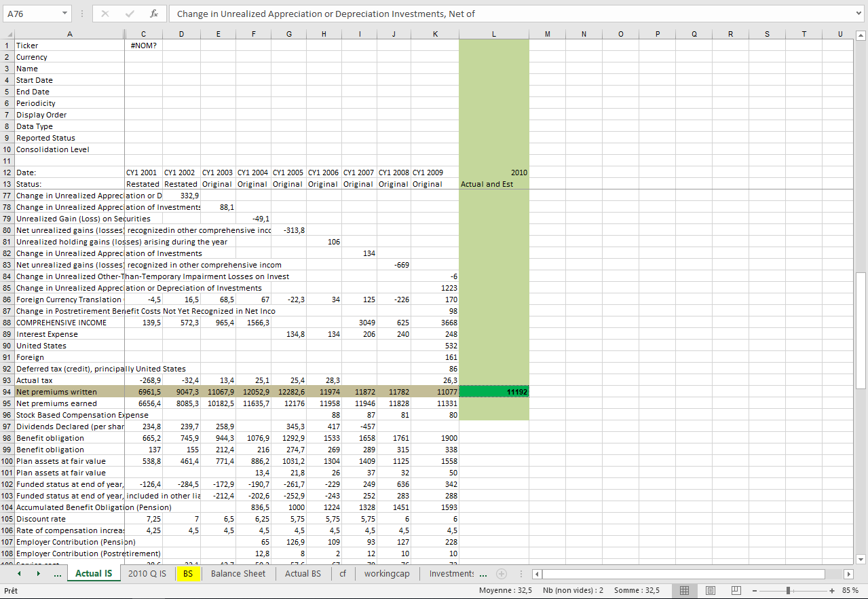
Task: Click the confirm entry checkmark icon
Action: point(130,14)
